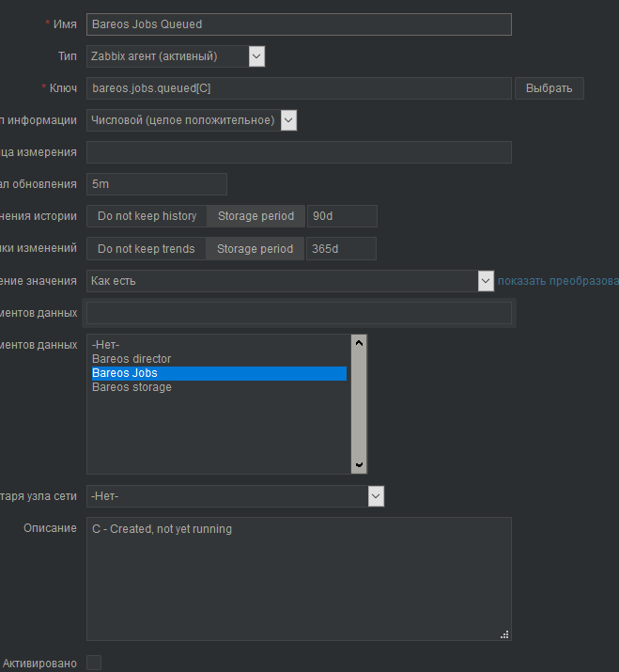Open the Zabbix agent type dropdown
Screen dimensions: 619x672
[176, 56]
